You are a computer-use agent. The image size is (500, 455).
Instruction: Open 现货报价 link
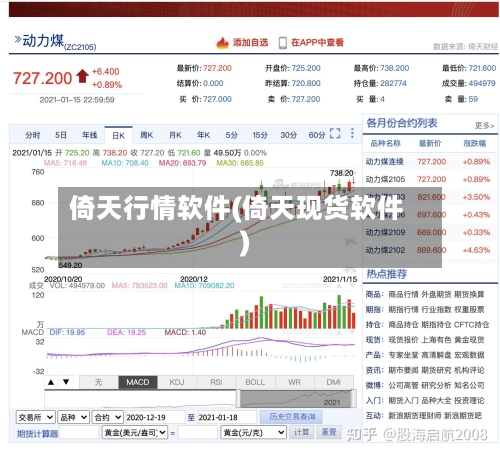(403, 340)
